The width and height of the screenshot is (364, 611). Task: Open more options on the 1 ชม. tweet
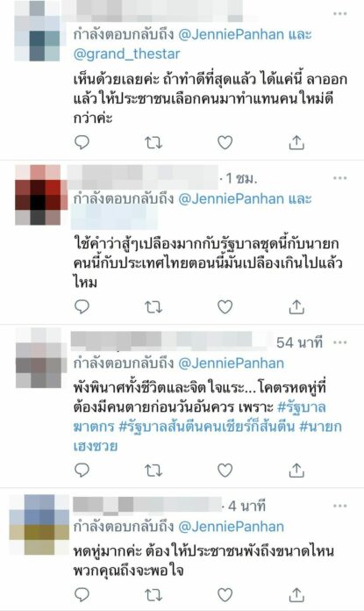[339, 178]
